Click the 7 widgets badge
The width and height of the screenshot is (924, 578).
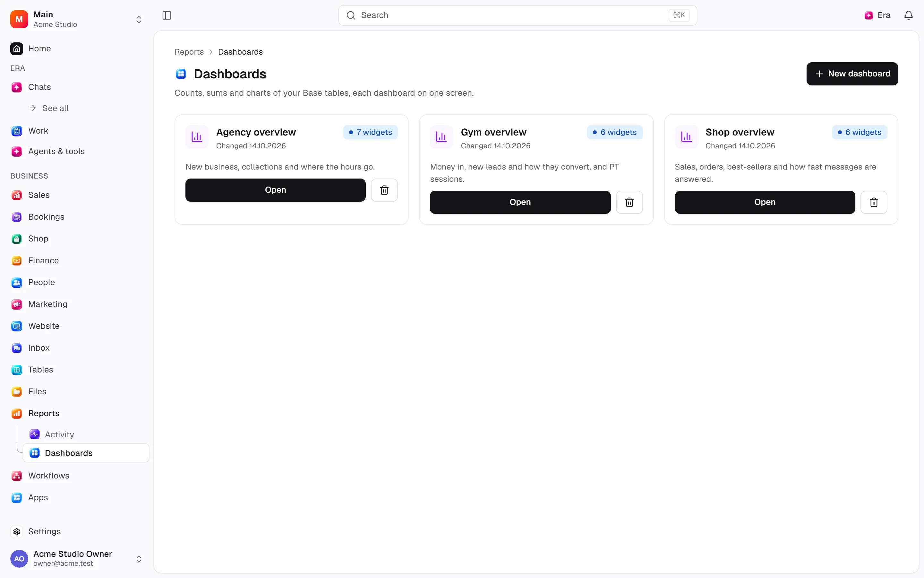coord(370,132)
